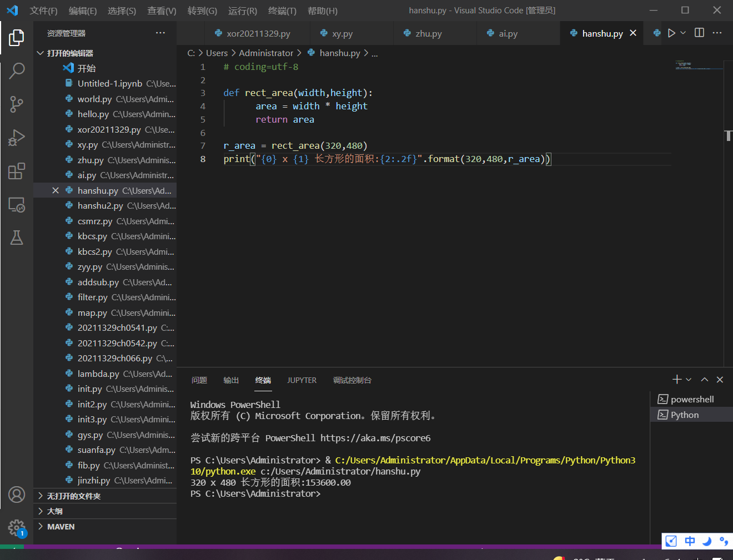Open the Run and Debug view

(x=17, y=138)
